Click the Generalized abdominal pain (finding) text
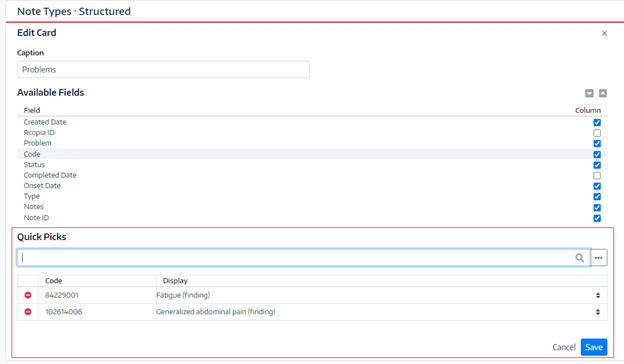The image size is (624, 364). pos(216,311)
